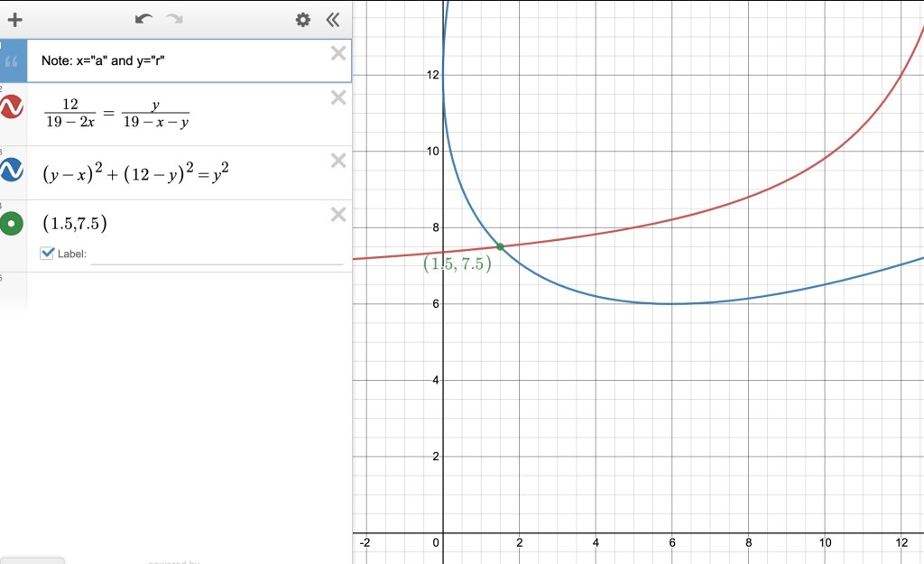Toggle visibility of the red curve expression

[12, 107]
